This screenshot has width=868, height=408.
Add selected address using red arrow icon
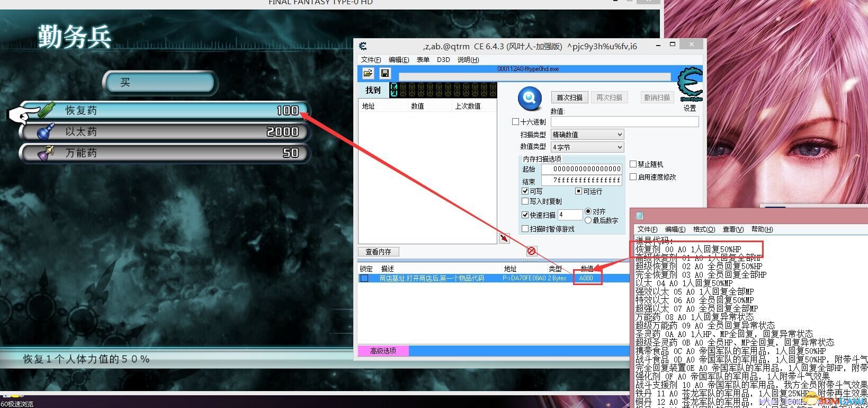coord(504,238)
